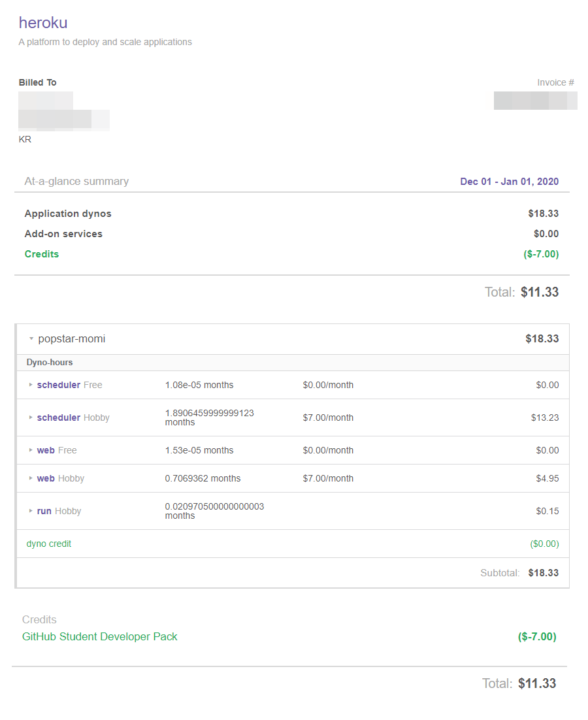
Task: Select the $4.95 web Hobby cost
Action: click(547, 478)
